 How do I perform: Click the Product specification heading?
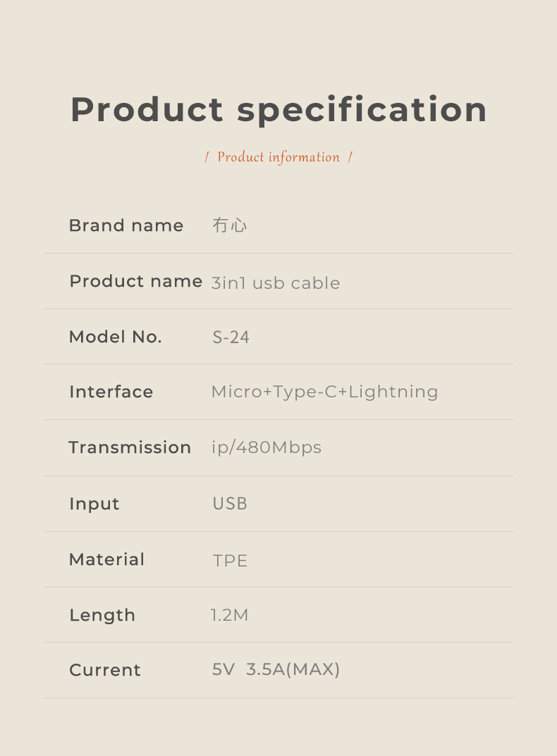(x=278, y=111)
